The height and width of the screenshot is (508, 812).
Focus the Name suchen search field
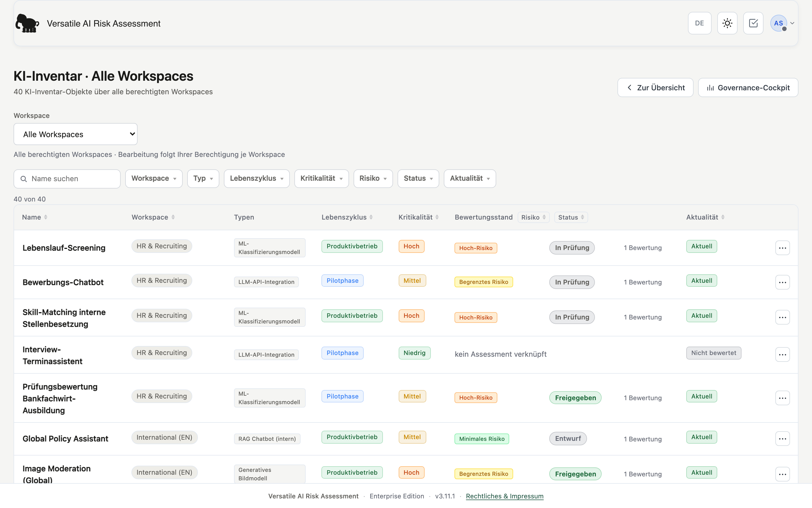coord(67,179)
